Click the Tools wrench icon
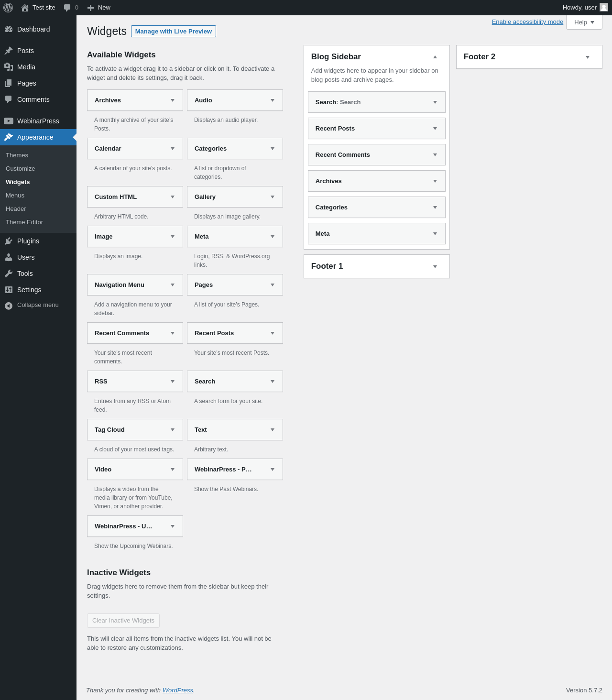This screenshot has height=700, width=612. tap(9, 273)
